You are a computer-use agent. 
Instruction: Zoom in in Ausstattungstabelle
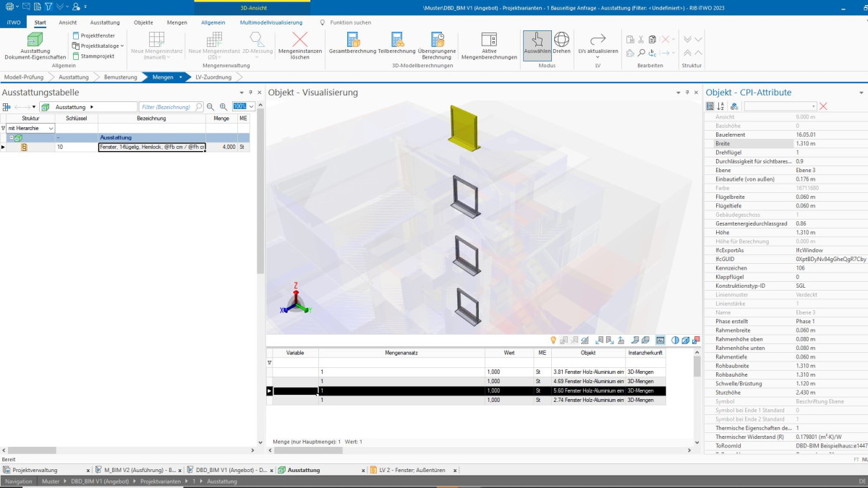(224, 107)
